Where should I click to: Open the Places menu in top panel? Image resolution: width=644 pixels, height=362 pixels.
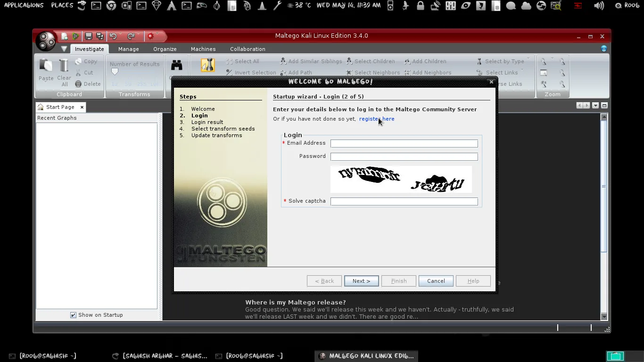click(62, 5)
